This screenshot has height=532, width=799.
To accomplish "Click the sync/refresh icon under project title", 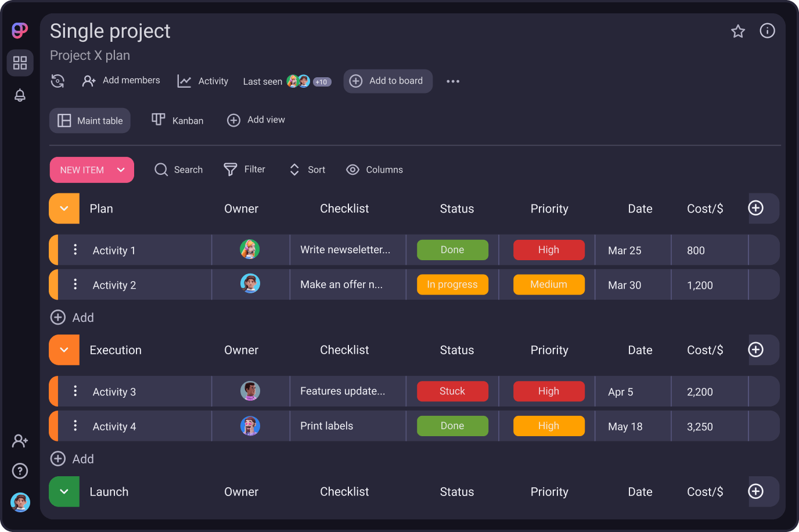I will [57, 81].
